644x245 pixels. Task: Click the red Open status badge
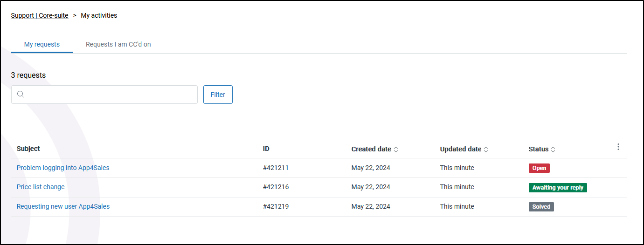point(539,168)
